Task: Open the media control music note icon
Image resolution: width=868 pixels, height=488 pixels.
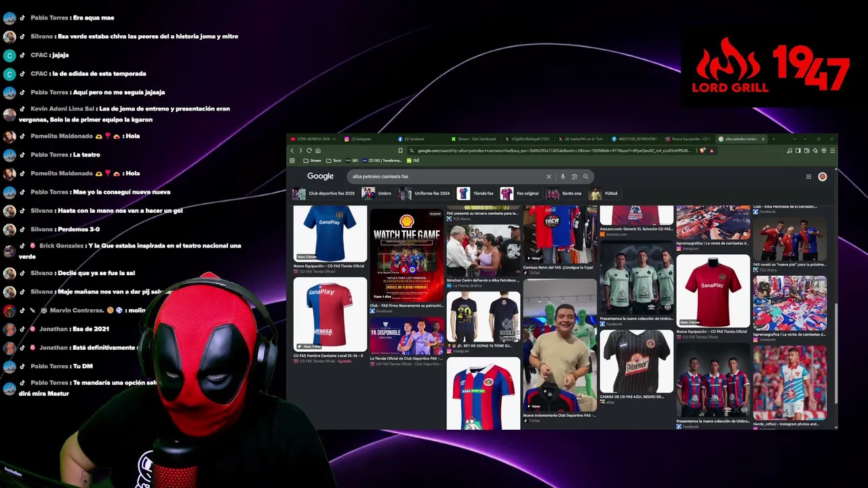Action: coord(790,150)
